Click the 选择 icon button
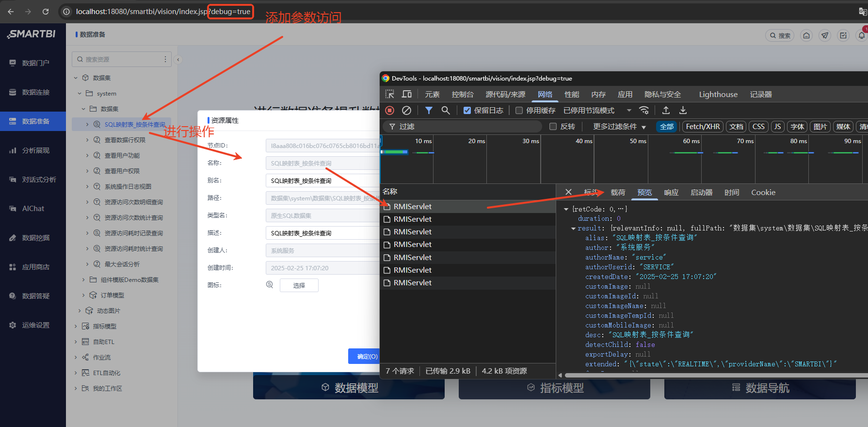 pyautogui.click(x=299, y=285)
